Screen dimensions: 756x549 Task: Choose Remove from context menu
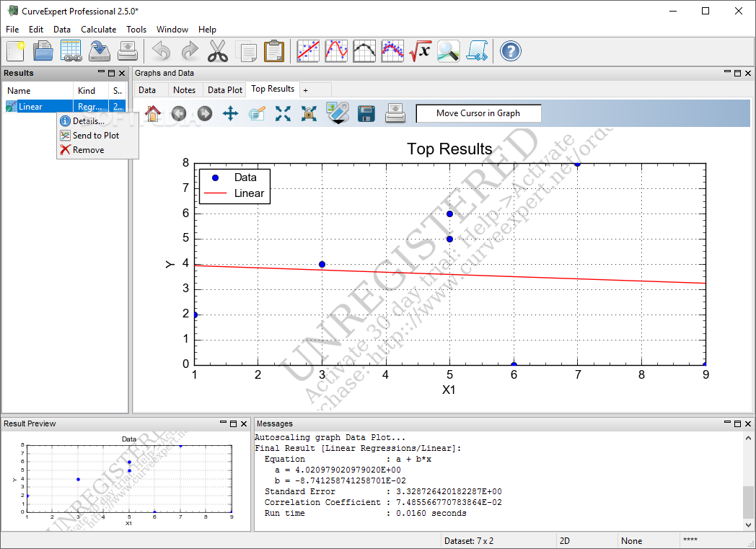tap(97, 150)
